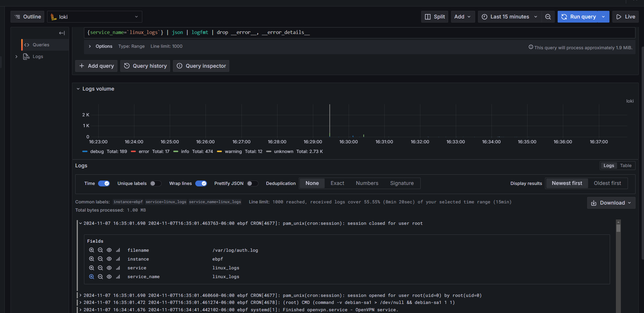Open the Last 15 minutes time picker
644x313 pixels.
click(509, 17)
